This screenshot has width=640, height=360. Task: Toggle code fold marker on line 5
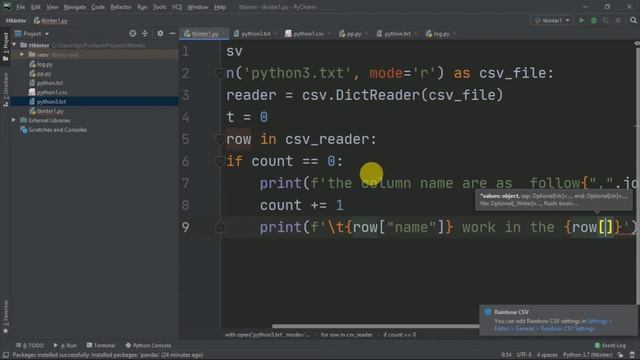[x=220, y=140]
